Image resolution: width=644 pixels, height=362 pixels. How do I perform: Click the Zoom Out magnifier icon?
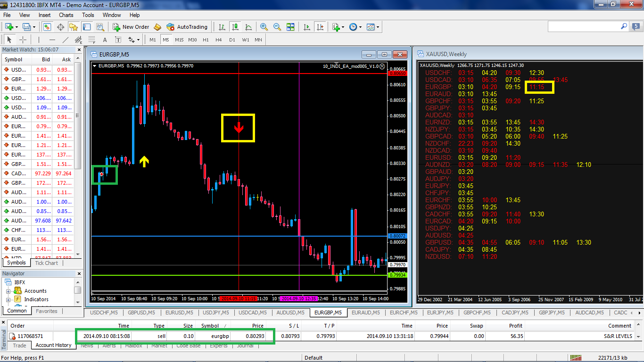pyautogui.click(x=277, y=27)
